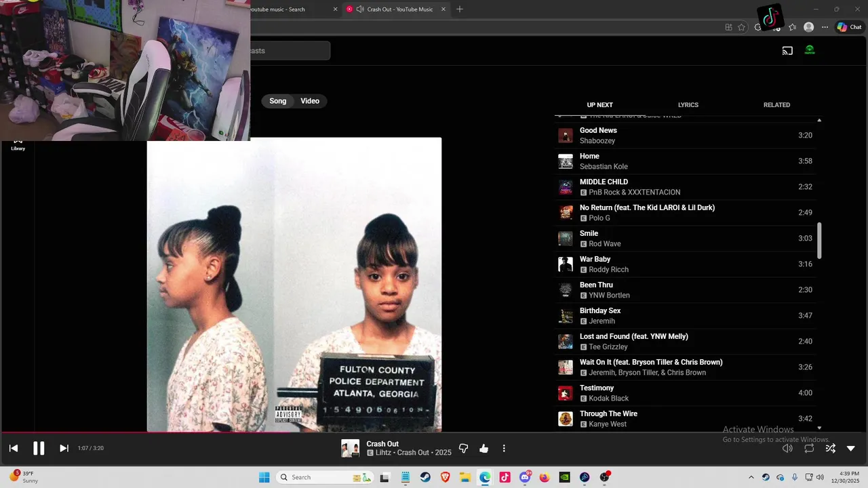Play Testimony by Kodak Black
Viewport: 868px width, 488px height.
(x=685, y=393)
